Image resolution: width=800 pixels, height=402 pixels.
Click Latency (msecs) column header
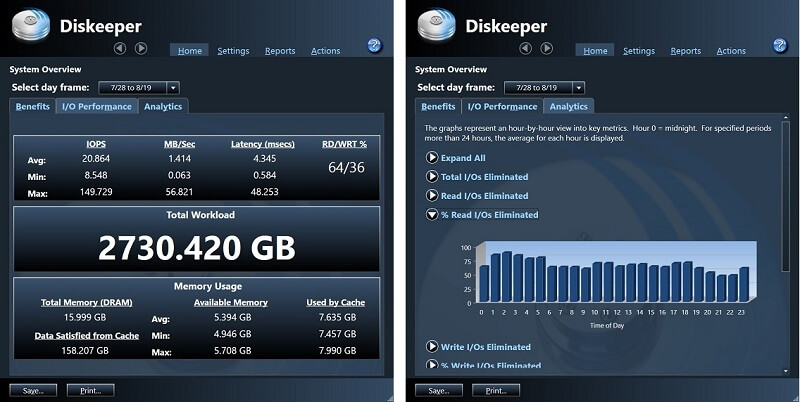click(263, 144)
